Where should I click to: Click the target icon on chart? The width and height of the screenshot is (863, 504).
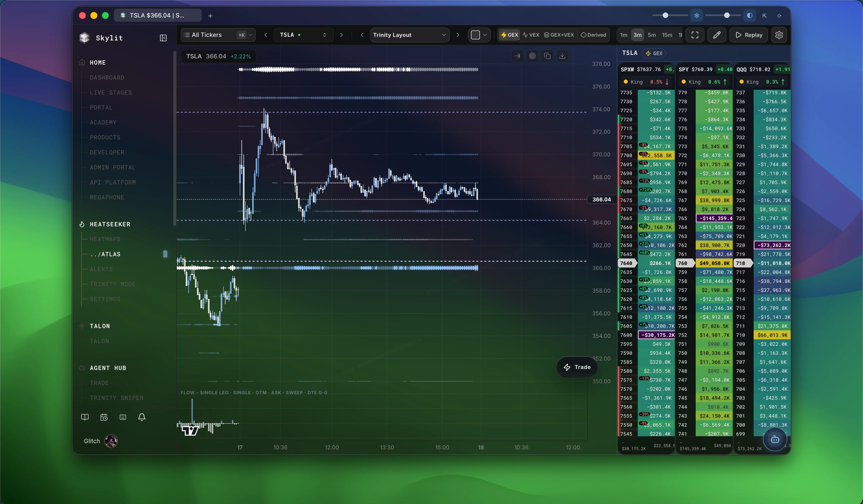[x=532, y=56]
